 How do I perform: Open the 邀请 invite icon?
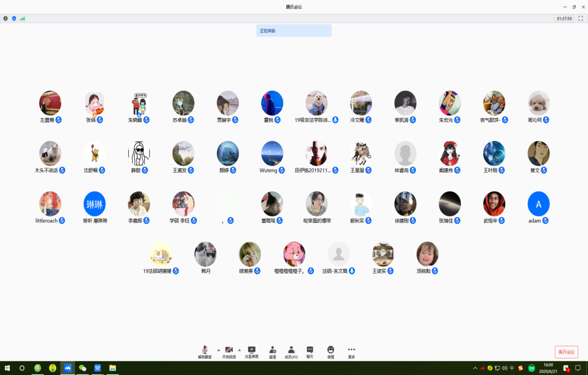pyautogui.click(x=273, y=351)
